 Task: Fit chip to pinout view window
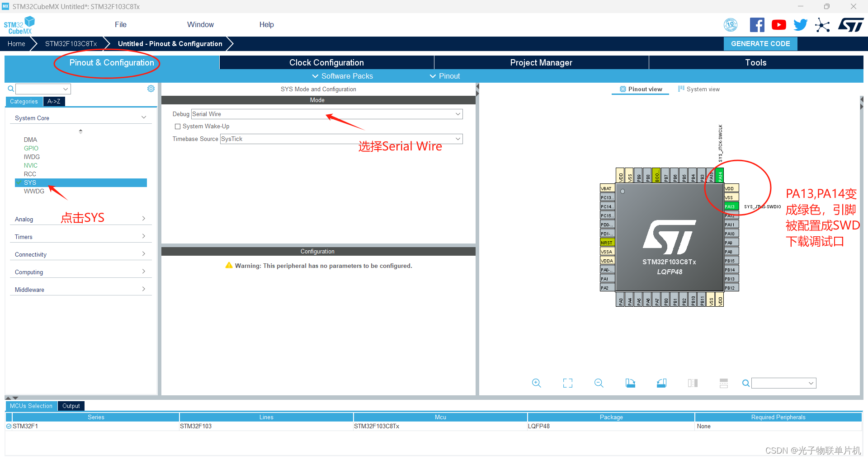[x=568, y=383]
